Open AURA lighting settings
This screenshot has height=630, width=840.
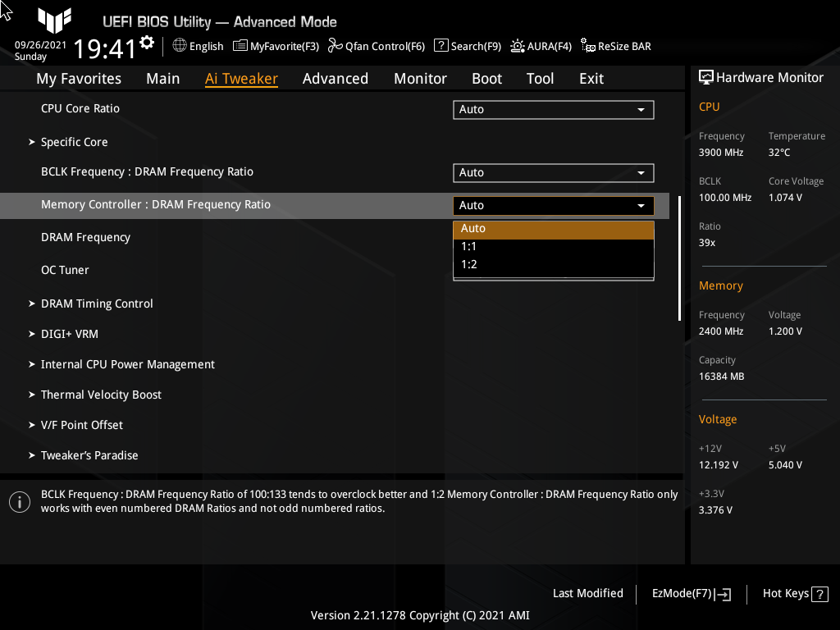(x=541, y=46)
